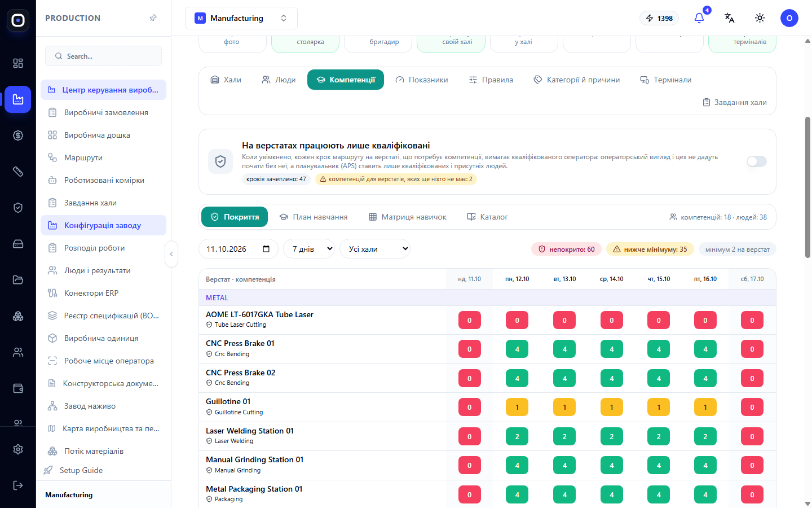The width and height of the screenshot is (812, 508).
Task: Enable qualified-operators-only toggle switch
Action: click(757, 161)
